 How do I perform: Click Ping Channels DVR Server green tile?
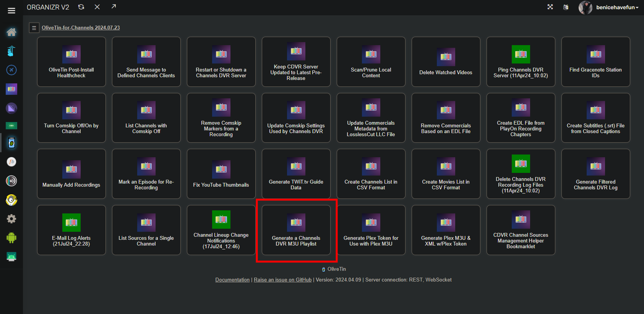pyautogui.click(x=521, y=62)
